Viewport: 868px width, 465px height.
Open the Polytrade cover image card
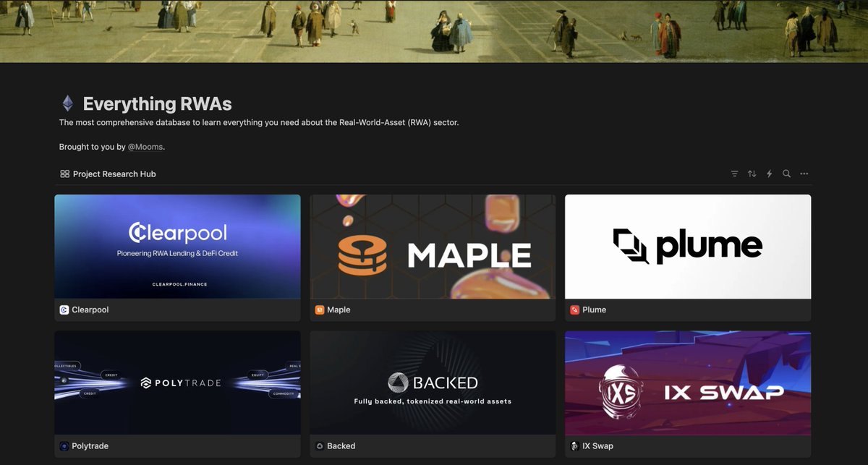click(178, 383)
